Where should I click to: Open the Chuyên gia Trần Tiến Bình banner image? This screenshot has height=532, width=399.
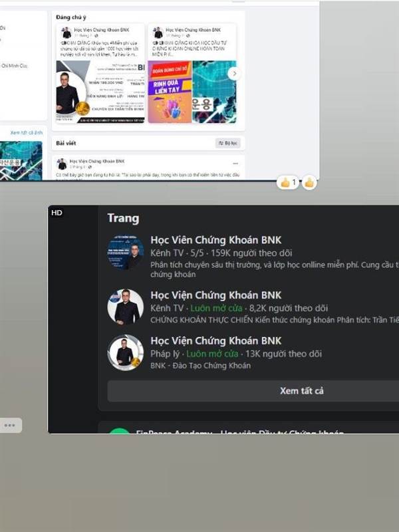[x=100, y=92]
